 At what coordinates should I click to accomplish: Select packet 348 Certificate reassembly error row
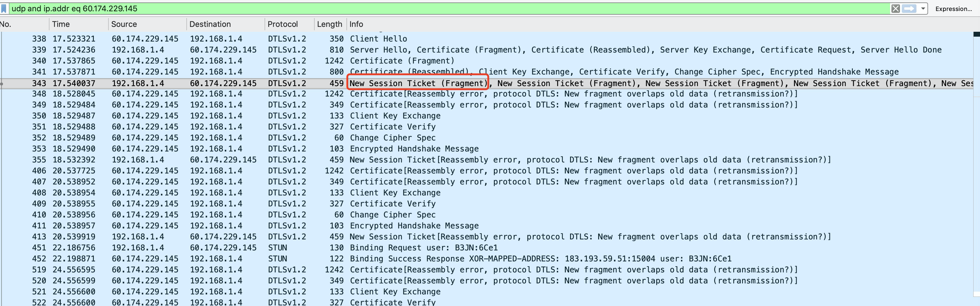(x=487, y=94)
